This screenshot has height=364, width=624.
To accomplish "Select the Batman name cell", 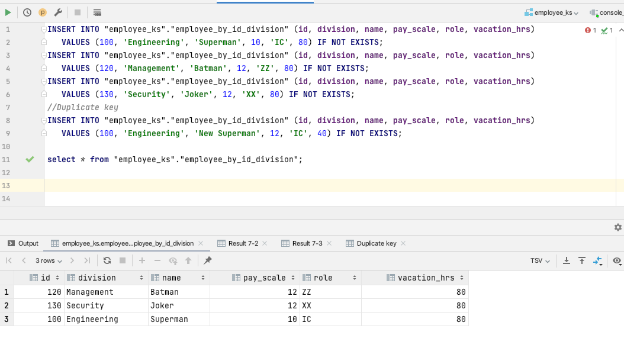I will click(179, 292).
